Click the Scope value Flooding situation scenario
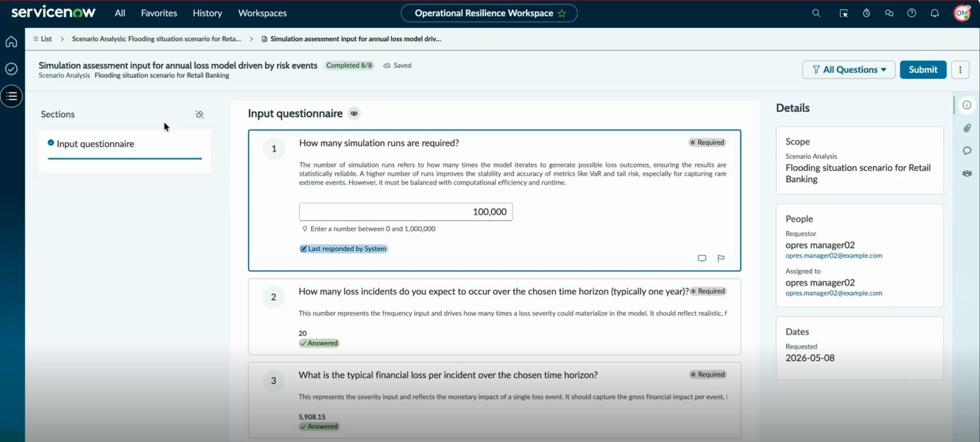Screen dimensions: 980x442 [858, 173]
